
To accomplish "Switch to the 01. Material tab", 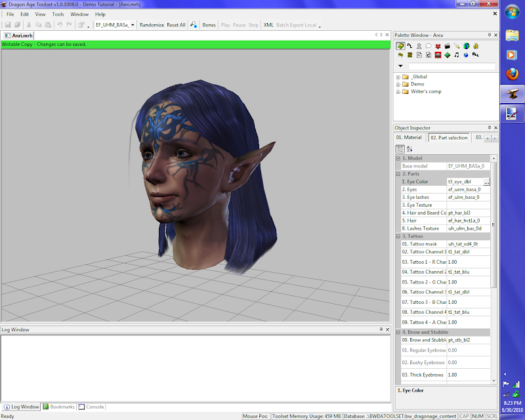I will [409, 138].
